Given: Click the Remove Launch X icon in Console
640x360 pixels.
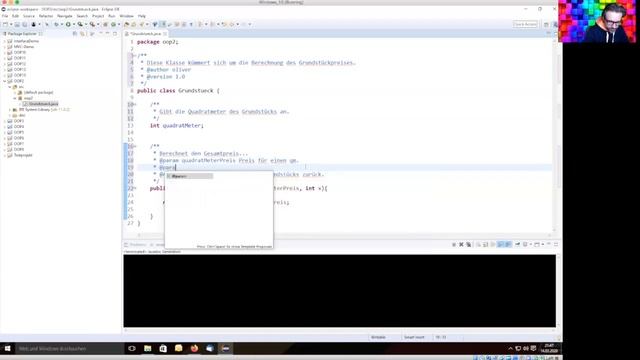Looking at the screenshot, I should 461,244.
